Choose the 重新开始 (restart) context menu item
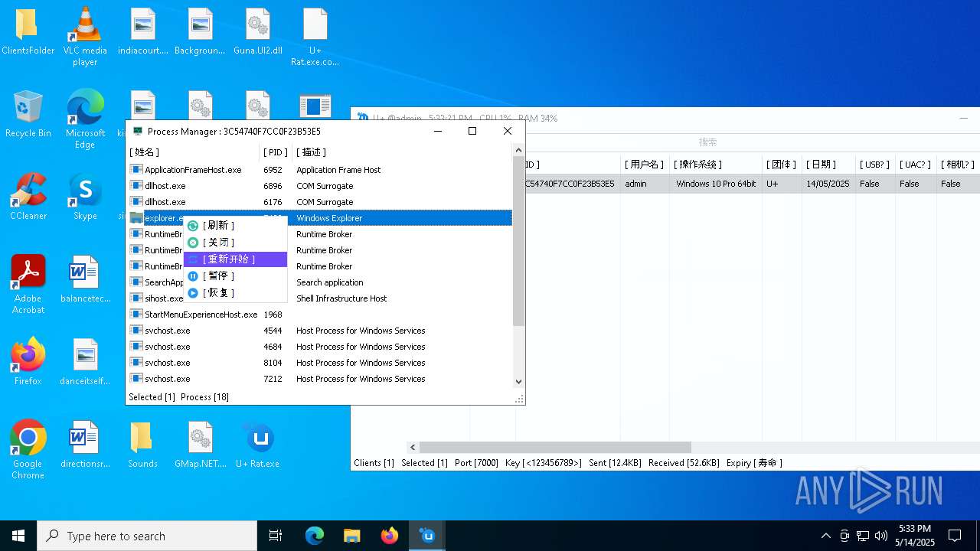980x551 pixels. 236,259
